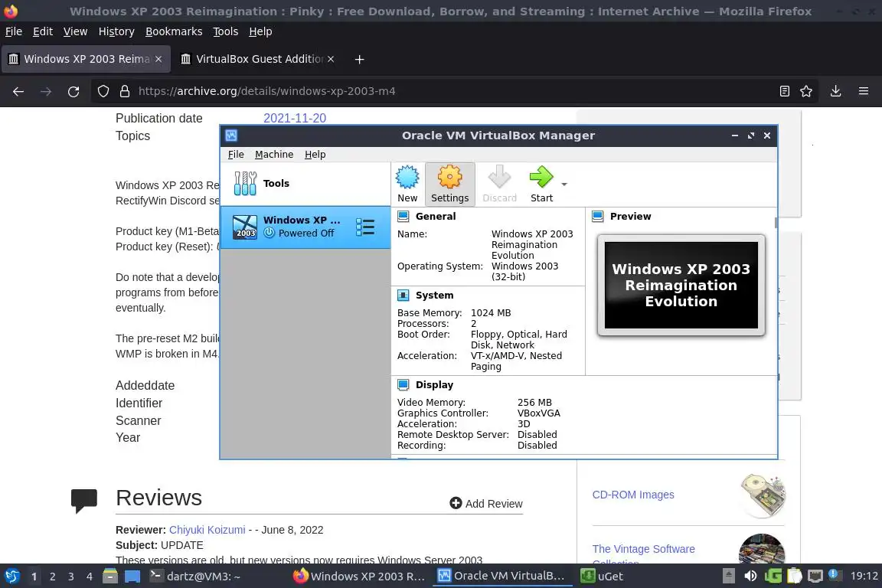Click the Display section icon
The width and height of the screenshot is (882, 588).
(403, 385)
